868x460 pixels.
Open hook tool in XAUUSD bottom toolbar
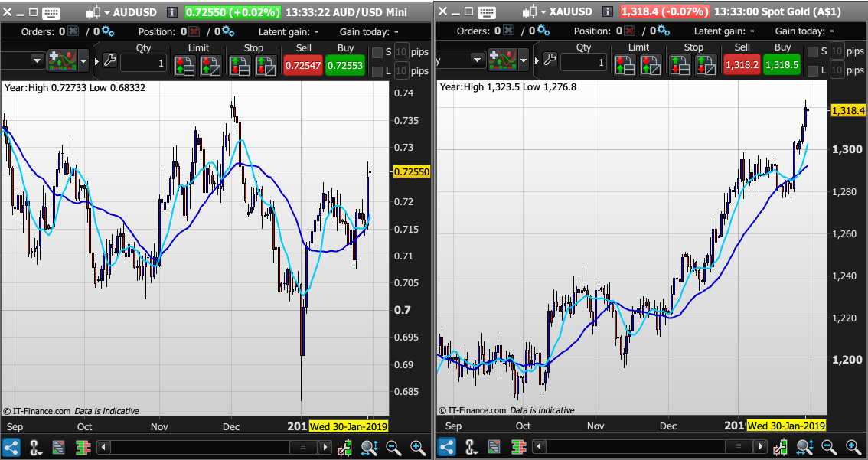(471, 447)
